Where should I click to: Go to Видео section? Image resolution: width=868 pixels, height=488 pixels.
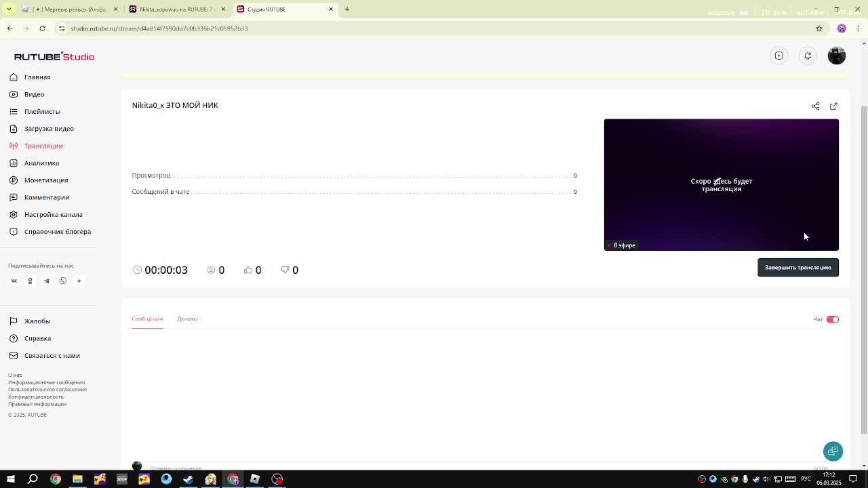coord(27,94)
